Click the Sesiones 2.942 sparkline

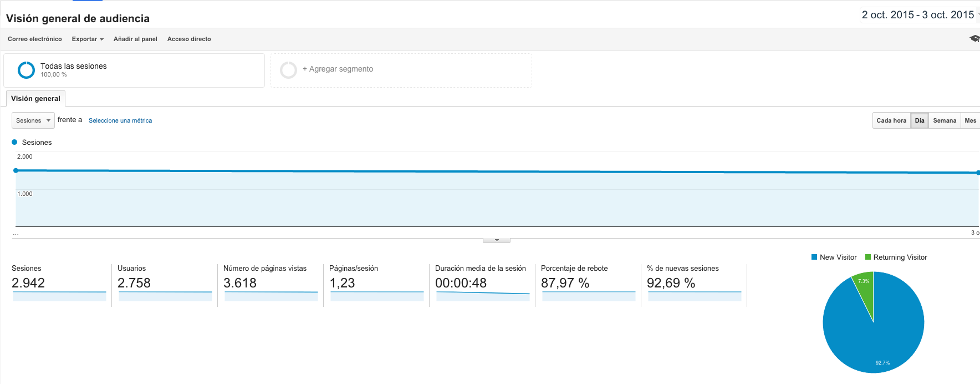point(59,296)
